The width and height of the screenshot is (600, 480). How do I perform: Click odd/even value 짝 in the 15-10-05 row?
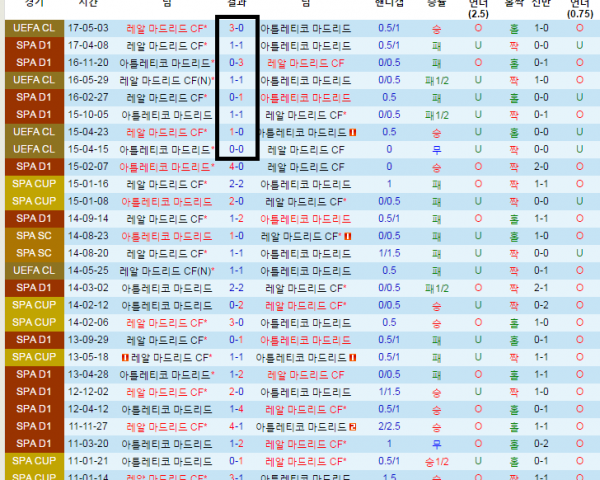514,115
